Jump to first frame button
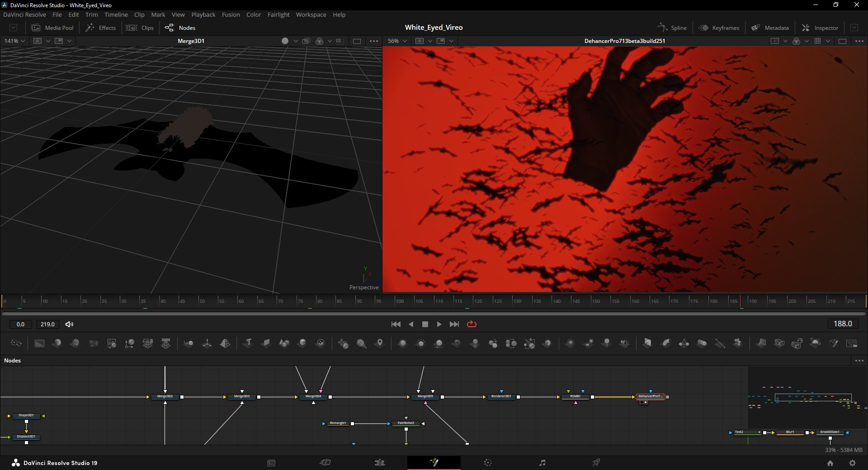Screen dimensions: 868x470 [x=396, y=324]
